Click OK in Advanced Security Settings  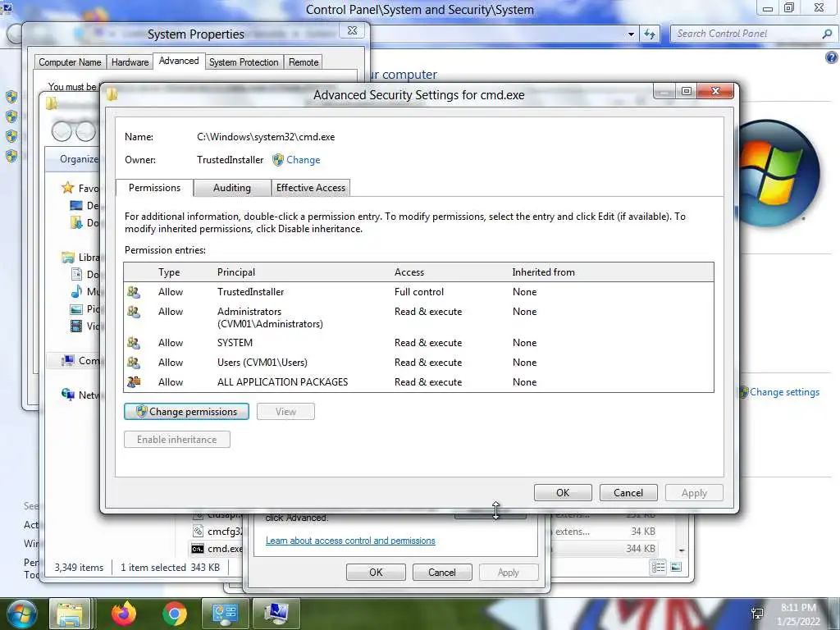(563, 493)
